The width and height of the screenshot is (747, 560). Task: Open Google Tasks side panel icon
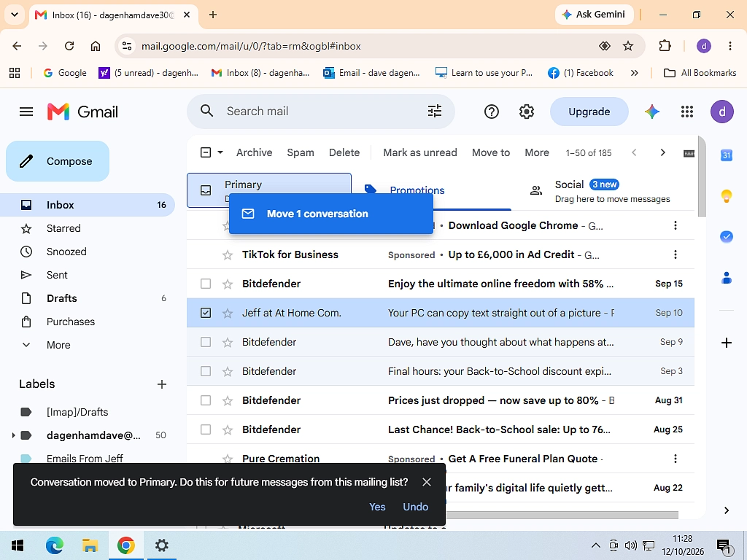click(726, 237)
